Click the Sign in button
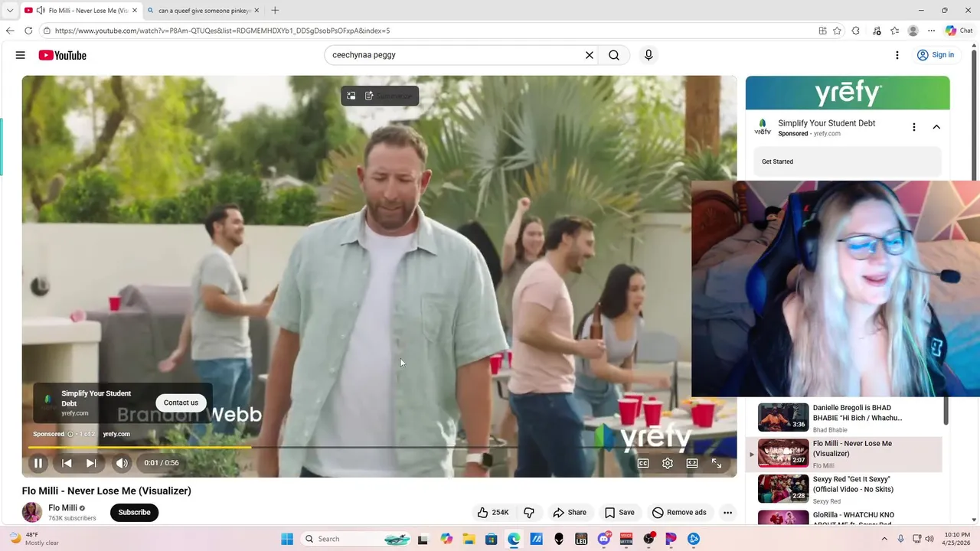The image size is (980, 551). pyautogui.click(x=936, y=55)
